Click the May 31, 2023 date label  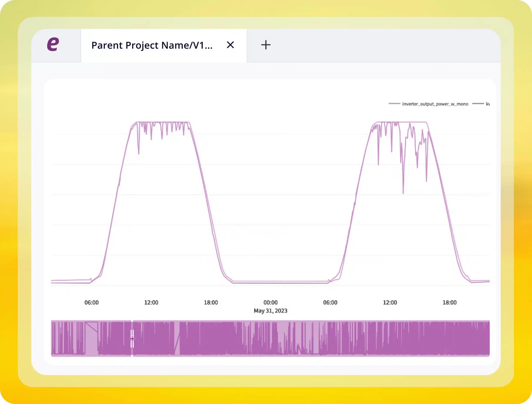point(270,311)
